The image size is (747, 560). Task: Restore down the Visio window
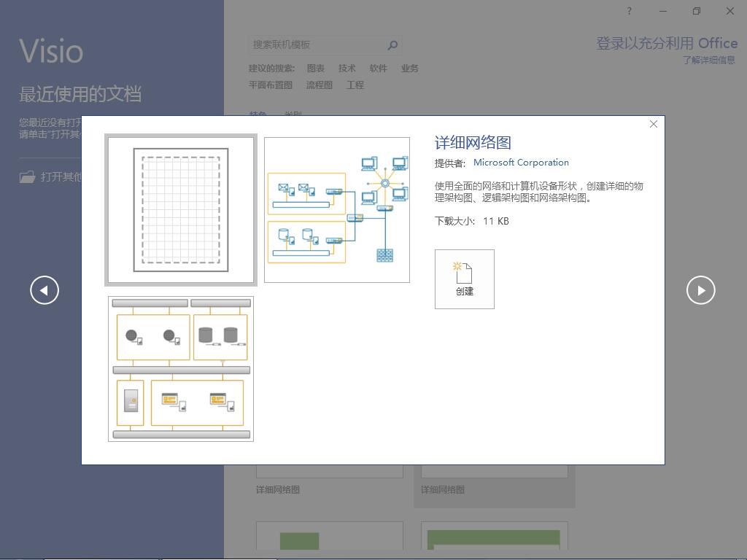coord(697,11)
